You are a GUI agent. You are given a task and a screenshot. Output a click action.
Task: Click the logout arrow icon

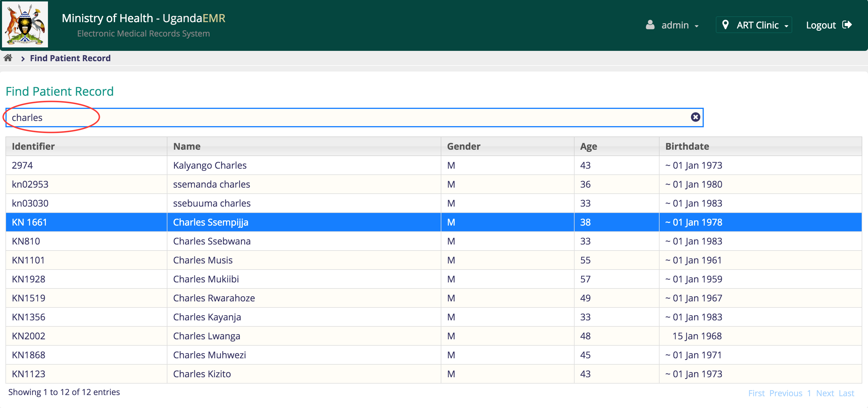click(x=847, y=25)
